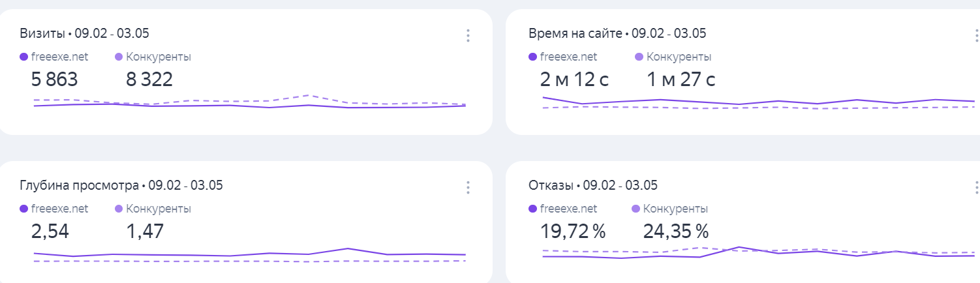Click the 2 м 12 с time value
This screenshot has height=283, width=980.
point(574,80)
